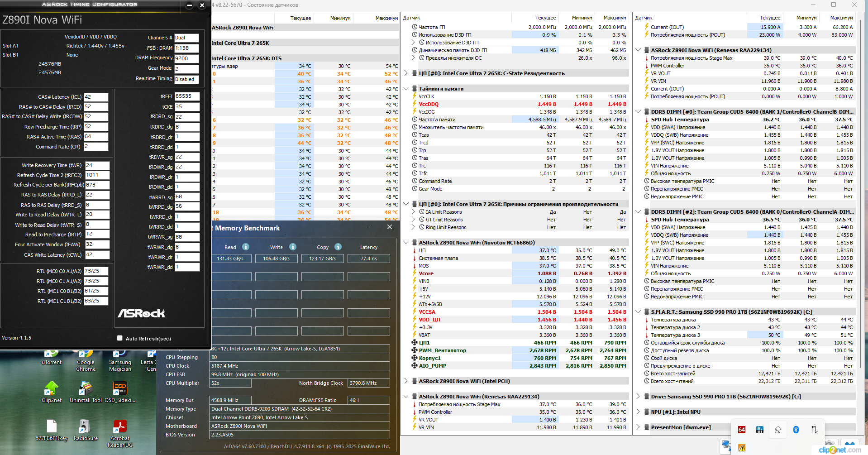Click Максимум column header in middle sensor panel

(x=611, y=18)
